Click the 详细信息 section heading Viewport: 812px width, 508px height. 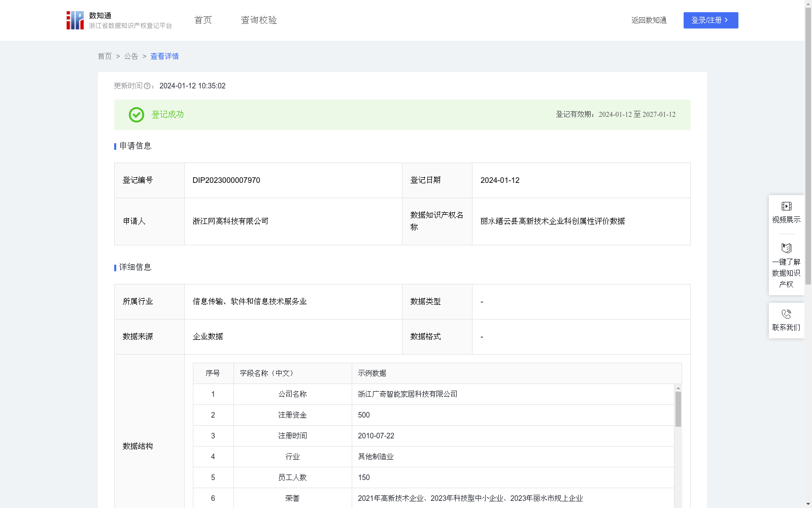136,268
